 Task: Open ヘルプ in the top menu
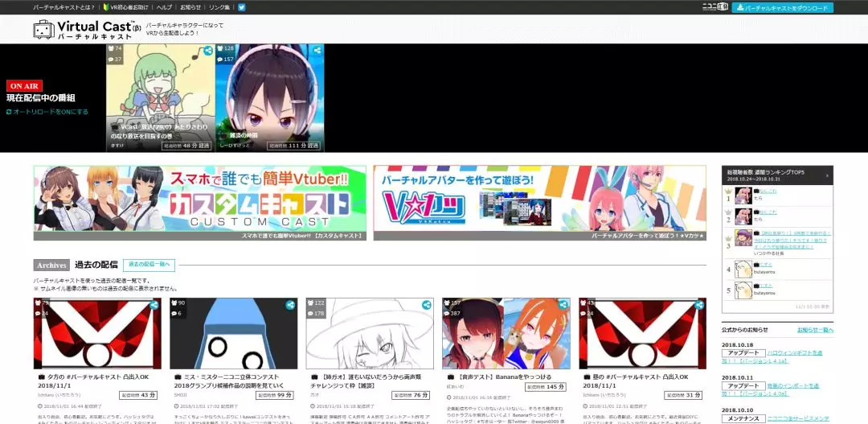(165, 7)
